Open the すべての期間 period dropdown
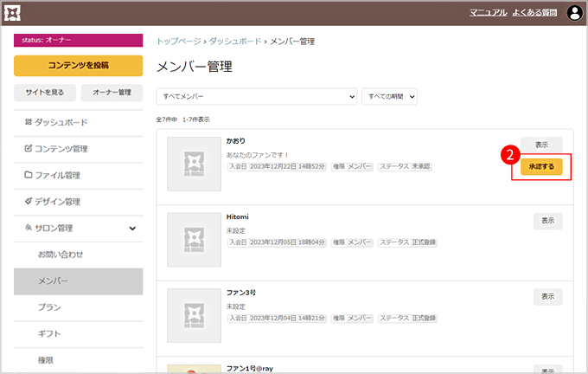 pyautogui.click(x=390, y=96)
